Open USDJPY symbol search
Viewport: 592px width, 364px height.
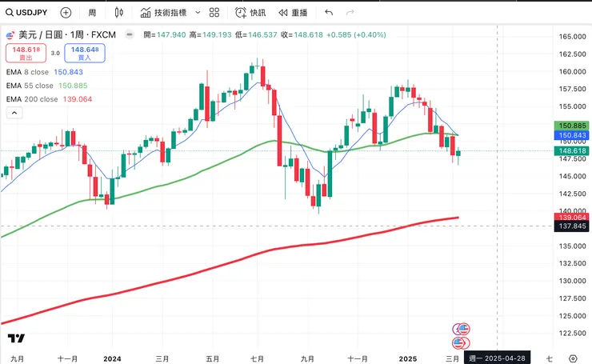pos(27,13)
